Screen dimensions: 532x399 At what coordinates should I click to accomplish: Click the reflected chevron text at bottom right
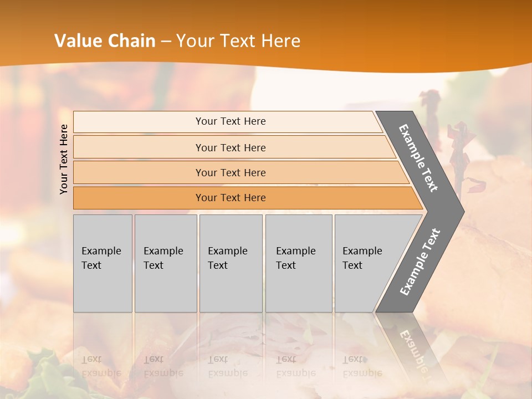416,349
